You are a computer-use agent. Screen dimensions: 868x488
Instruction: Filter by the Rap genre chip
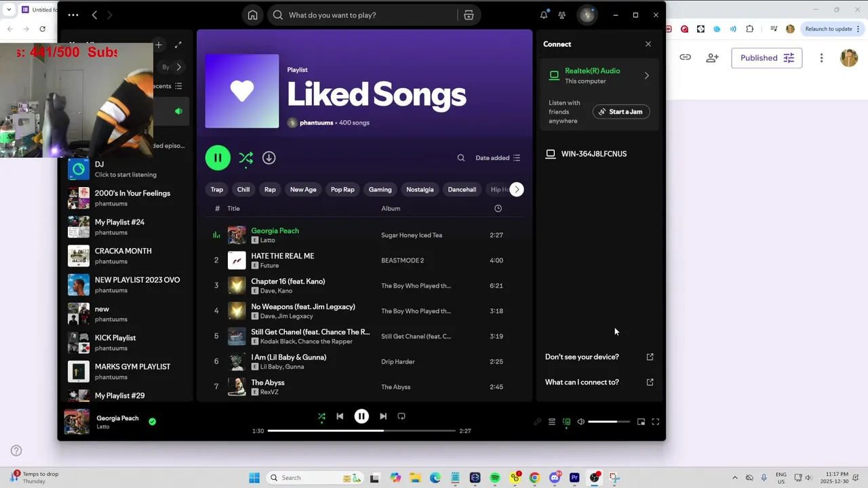tap(270, 190)
